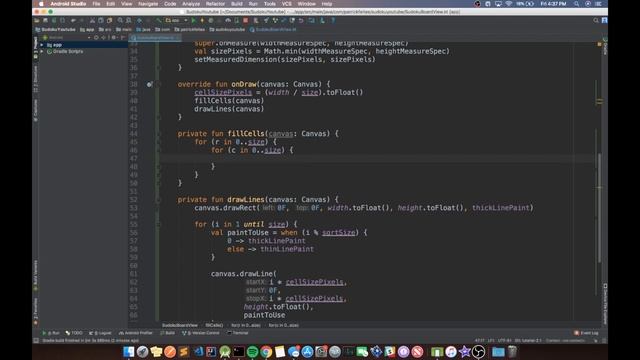Click the Help question mark toolbar icon
The image size is (640, 360).
pos(333,20)
